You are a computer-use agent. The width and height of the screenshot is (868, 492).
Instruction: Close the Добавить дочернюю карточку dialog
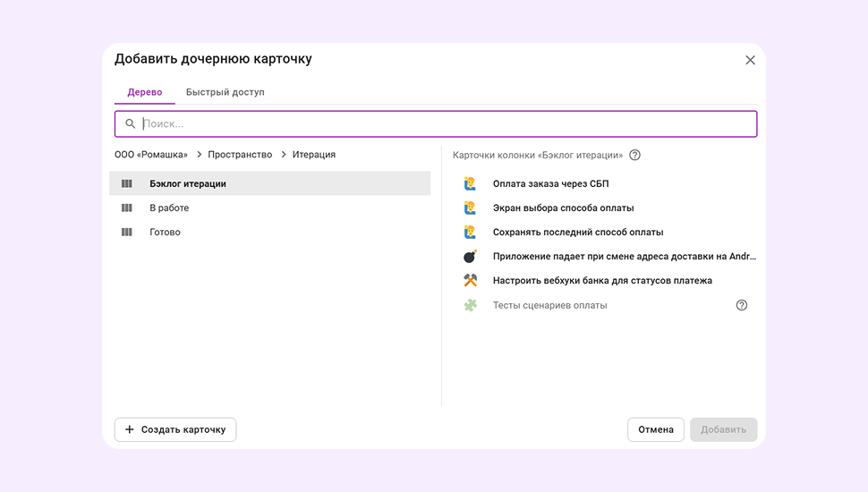pos(750,60)
